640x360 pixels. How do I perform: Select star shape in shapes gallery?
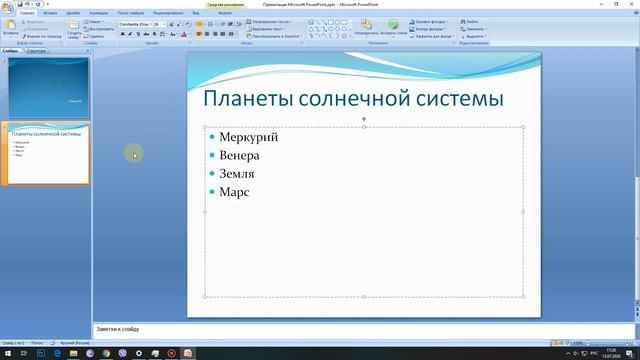coord(344,36)
